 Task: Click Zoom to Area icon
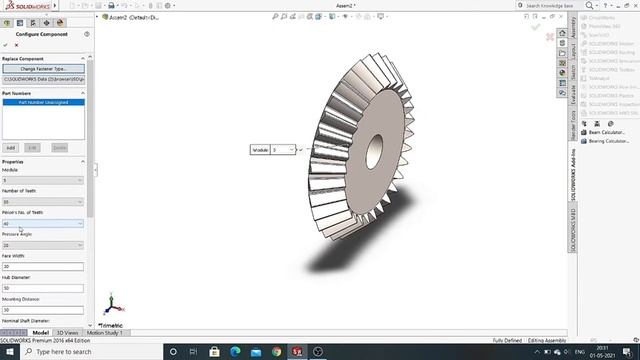coord(284,16)
